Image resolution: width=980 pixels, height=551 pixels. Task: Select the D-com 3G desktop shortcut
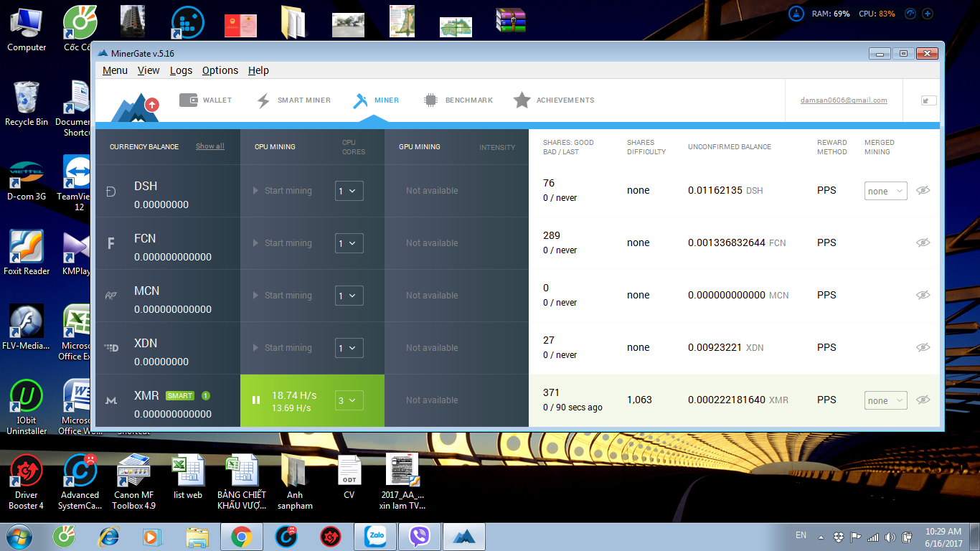[27, 179]
